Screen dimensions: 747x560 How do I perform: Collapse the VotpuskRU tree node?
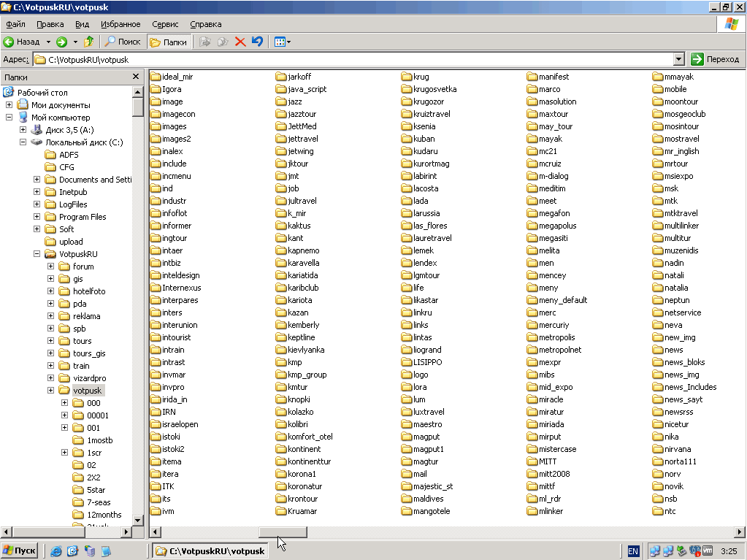pos(37,254)
